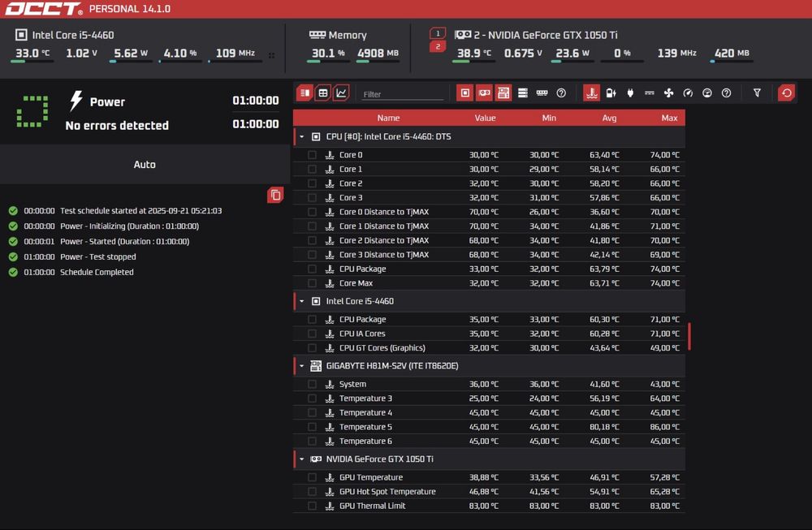Toggle the usage gauge sensor filter icon
Screen dimensions: 812x530
coord(707,93)
